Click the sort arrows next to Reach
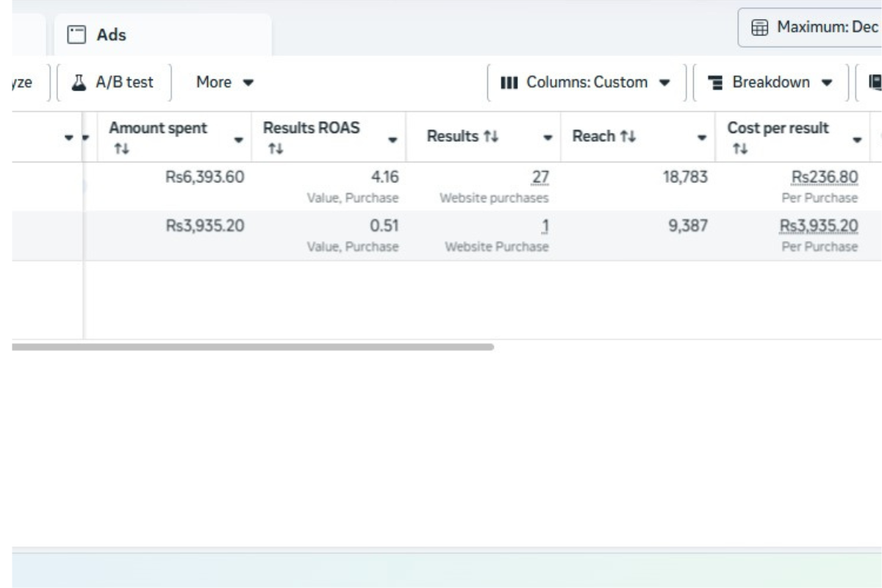The height and width of the screenshot is (588, 882). pyautogui.click(x=627, y=137)
